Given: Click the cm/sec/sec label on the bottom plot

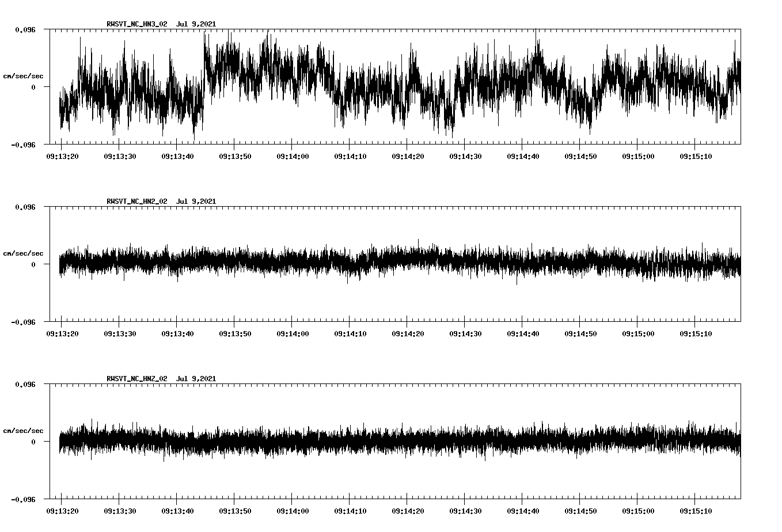Looking at the screenshot, I should (x=23, y=430).
